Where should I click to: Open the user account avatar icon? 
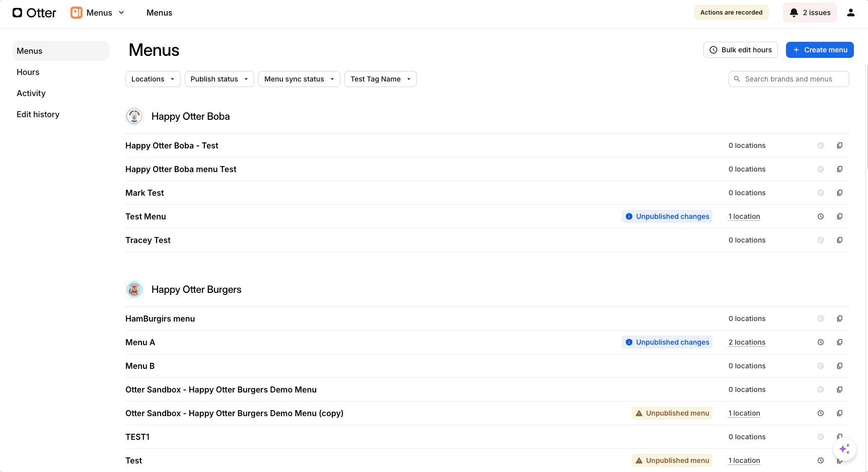[850, 12]
